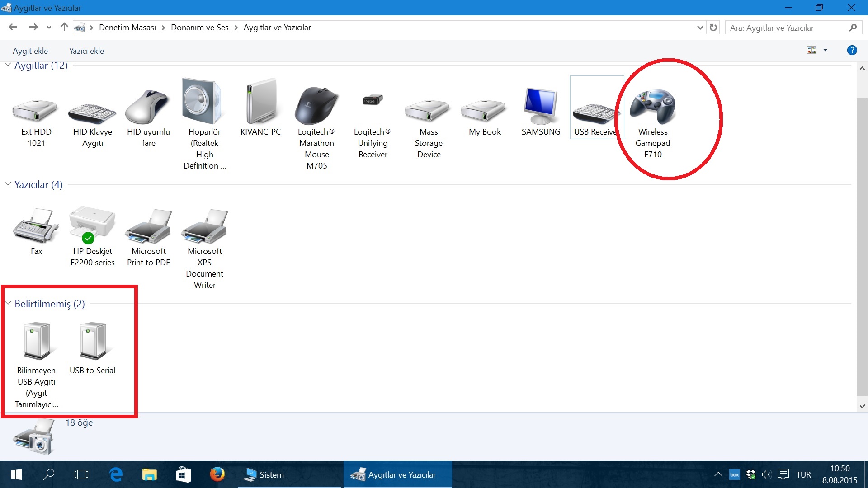Select the Mass Storage Device icon
Screen dimensions: 868x488
click(x=428, y=111)
